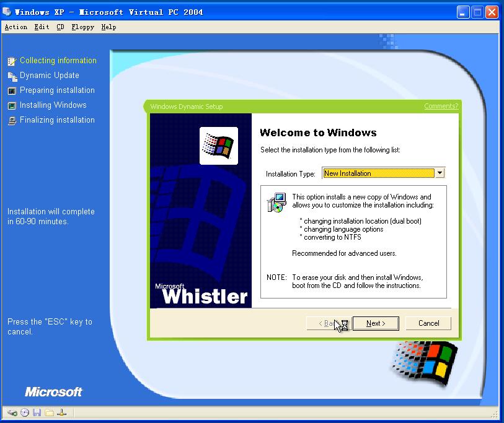Click the window resize grip corner

click(x=494, y=415)
